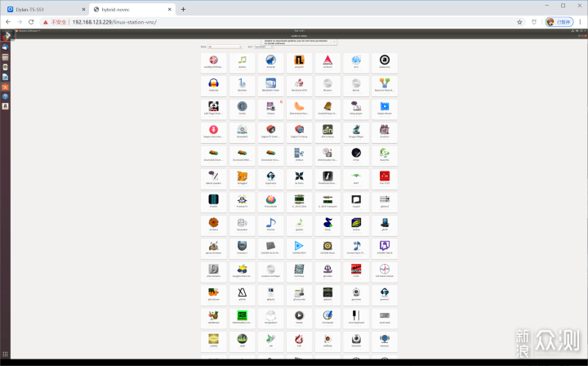Open the Deepin Movie blue film icon

[x=385, y=109]
